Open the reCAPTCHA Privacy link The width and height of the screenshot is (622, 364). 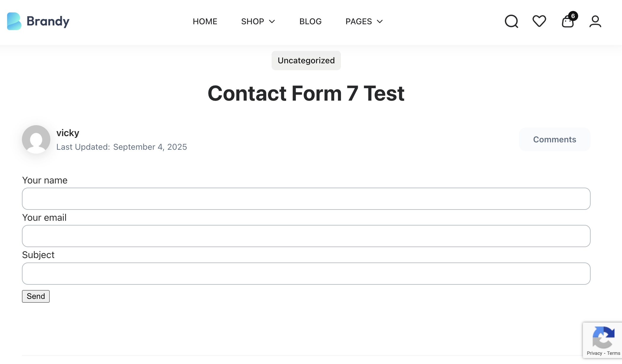[594, 353]
